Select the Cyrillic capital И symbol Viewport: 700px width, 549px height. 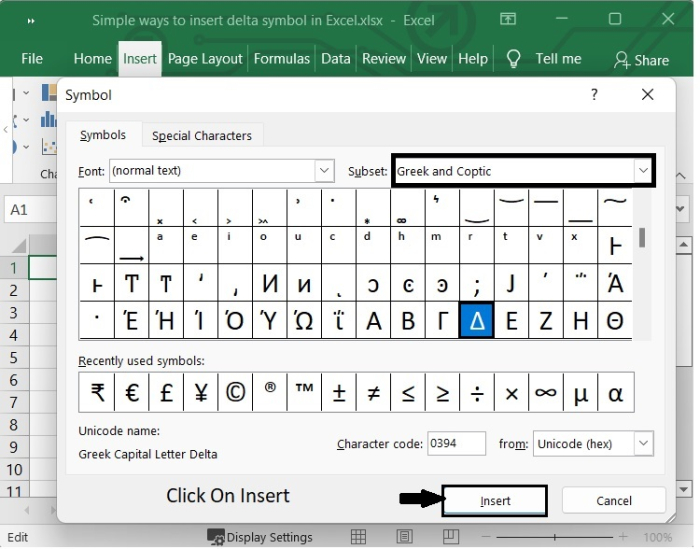(x=272, y=285)
